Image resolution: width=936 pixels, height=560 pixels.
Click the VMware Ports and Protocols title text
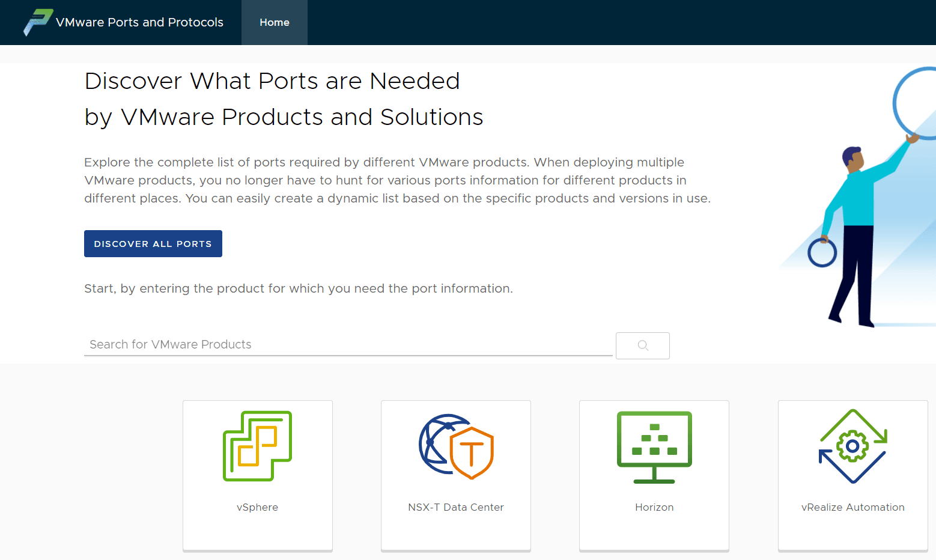139,22
